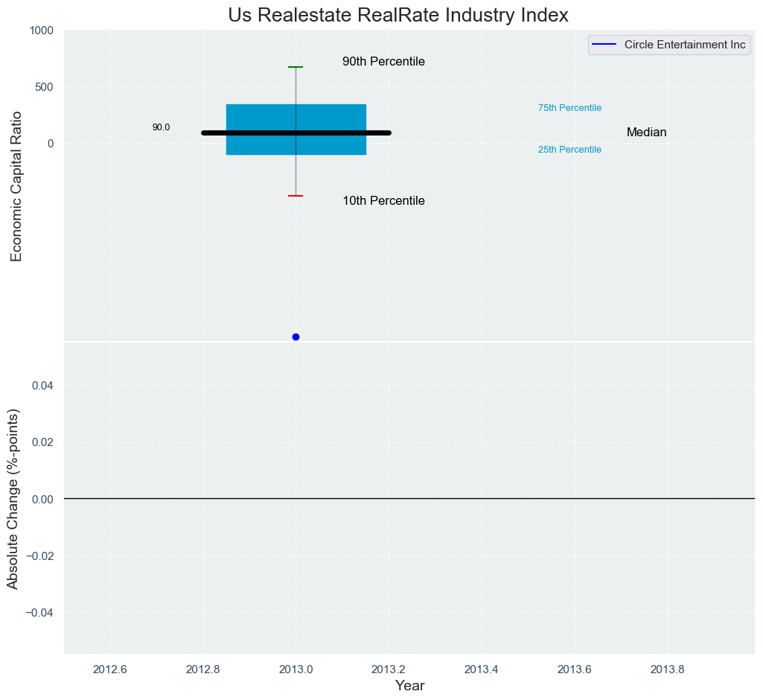763x700 pixels.
Task: Click the 1000 y-axis tick label
Action: (x=41, y=31)
